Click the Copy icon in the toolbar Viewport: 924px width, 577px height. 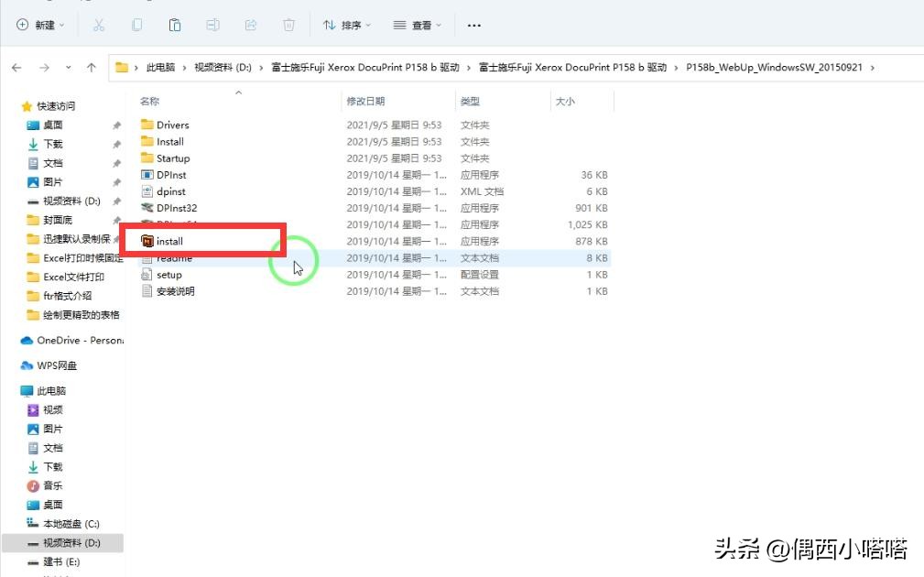point(136,25)
